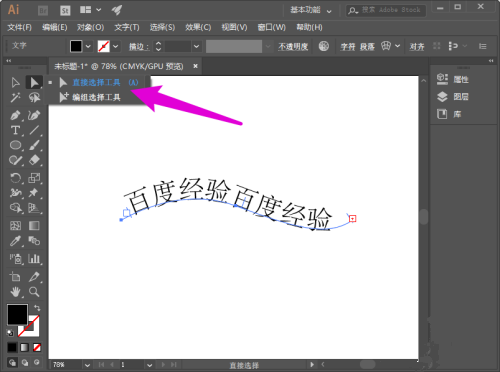This screenshot has height=372, width=500.
Task: Swap fill and stroke colors
Action: [x=37, y=308]
